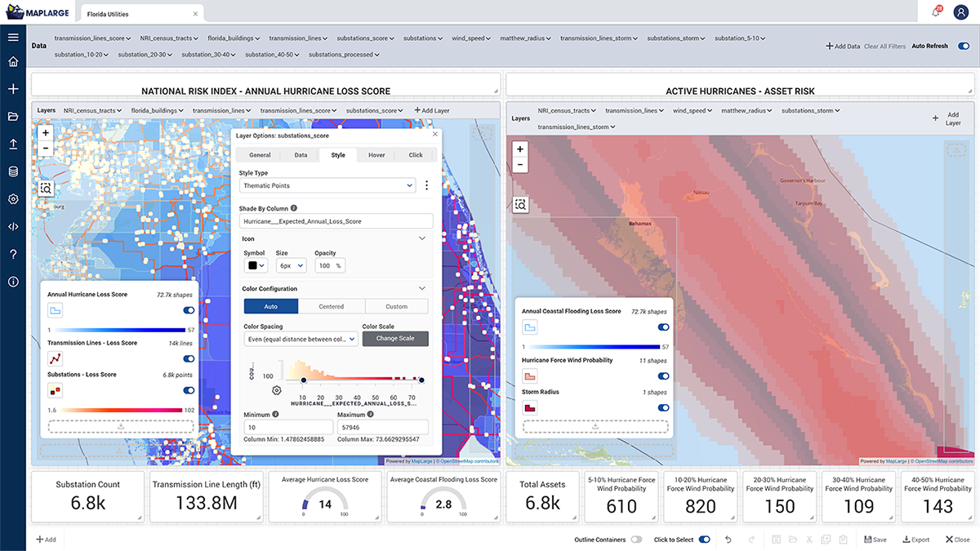Open the upload icon in left sidebar

coord(12,144)
